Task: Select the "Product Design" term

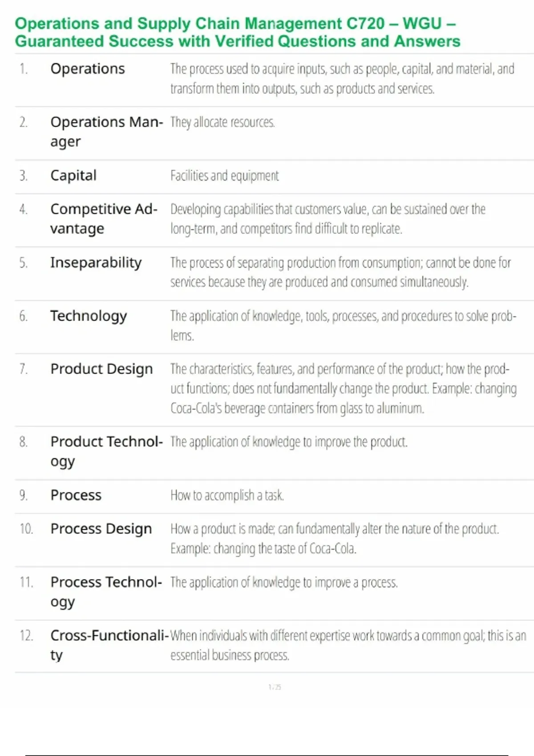Action: 101,369
